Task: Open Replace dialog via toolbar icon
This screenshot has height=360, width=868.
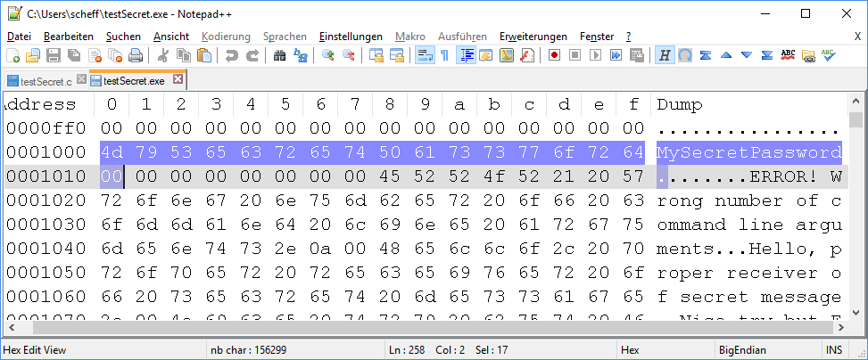Action: [x=301, y=55]
